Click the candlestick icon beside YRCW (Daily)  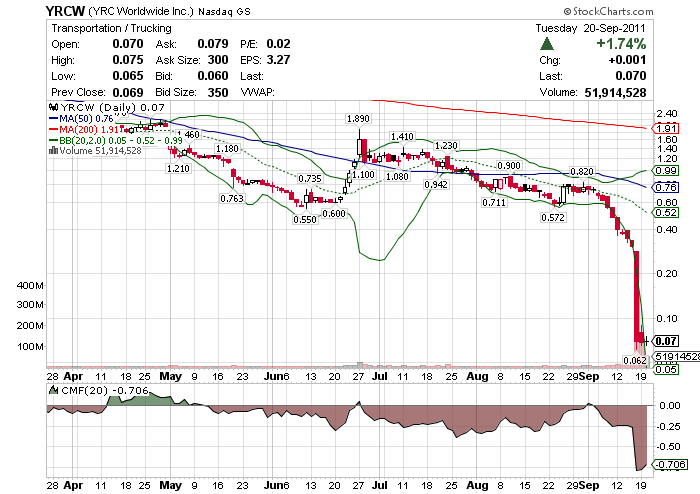(54, 106)
